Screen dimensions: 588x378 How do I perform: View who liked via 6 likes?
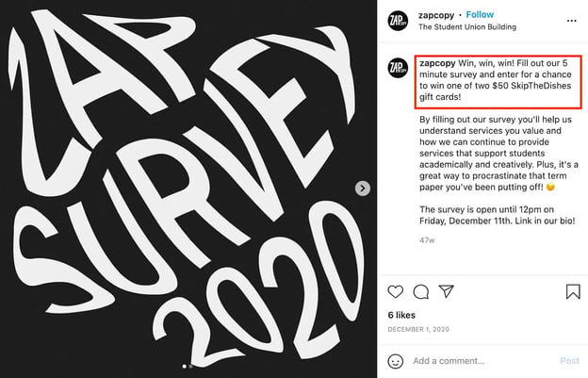(x=401, y=315)
